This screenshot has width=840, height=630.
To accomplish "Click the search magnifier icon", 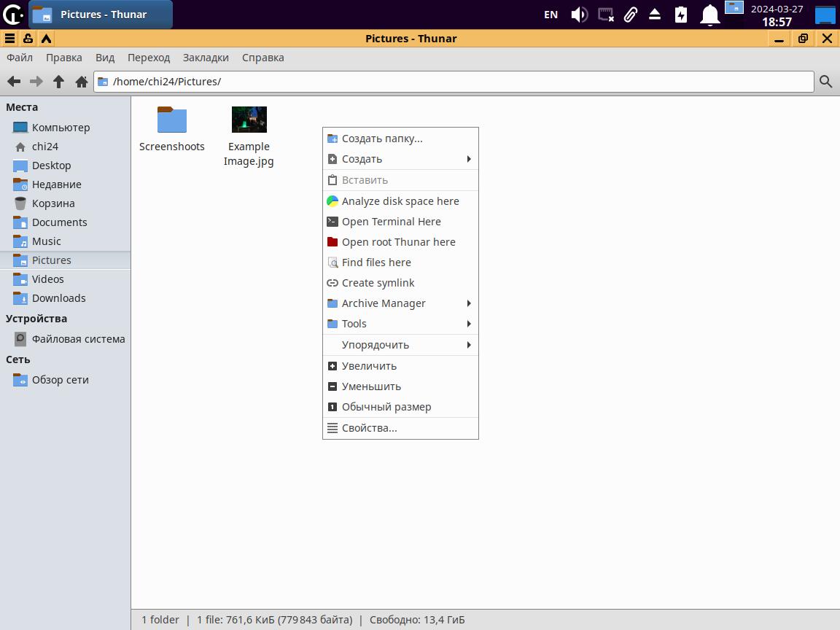I will pos(825,82).
